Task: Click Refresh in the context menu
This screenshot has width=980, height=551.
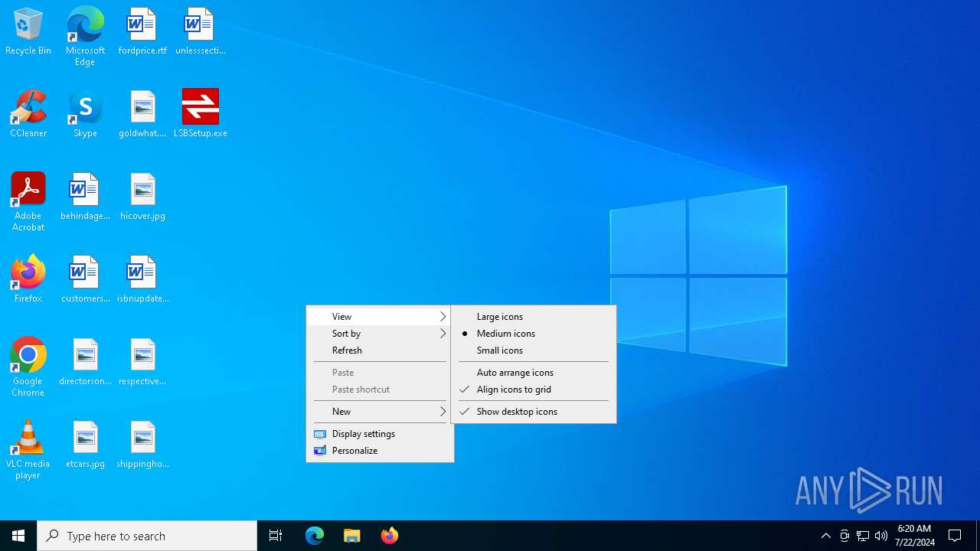Action: 380,350
